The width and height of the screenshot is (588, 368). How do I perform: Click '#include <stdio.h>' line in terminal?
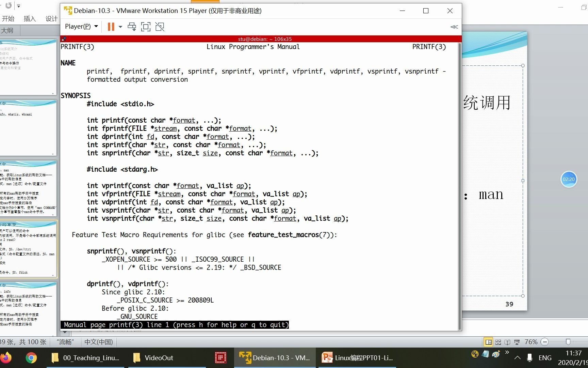120,104
